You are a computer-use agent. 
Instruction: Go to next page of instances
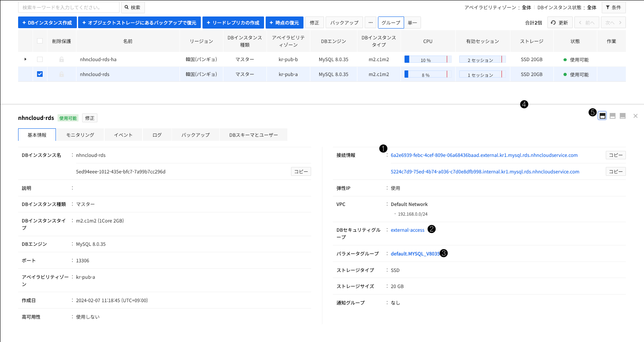[613, 23]
